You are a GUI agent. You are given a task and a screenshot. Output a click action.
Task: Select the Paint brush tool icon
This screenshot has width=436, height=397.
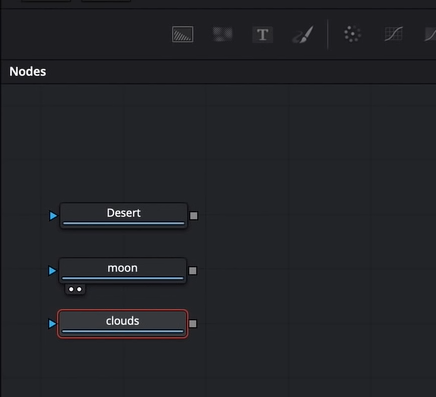(x=303, y=34)
